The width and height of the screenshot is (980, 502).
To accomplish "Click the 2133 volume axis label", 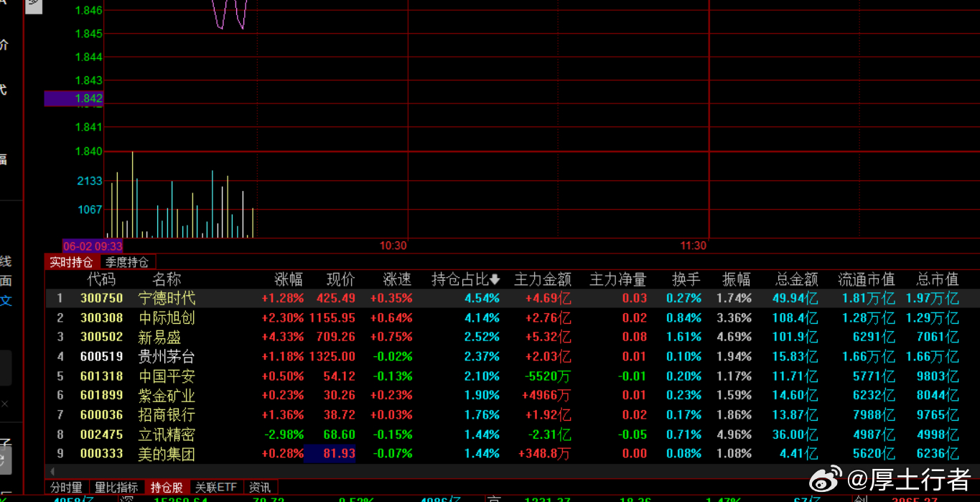I will coord(90,181).
